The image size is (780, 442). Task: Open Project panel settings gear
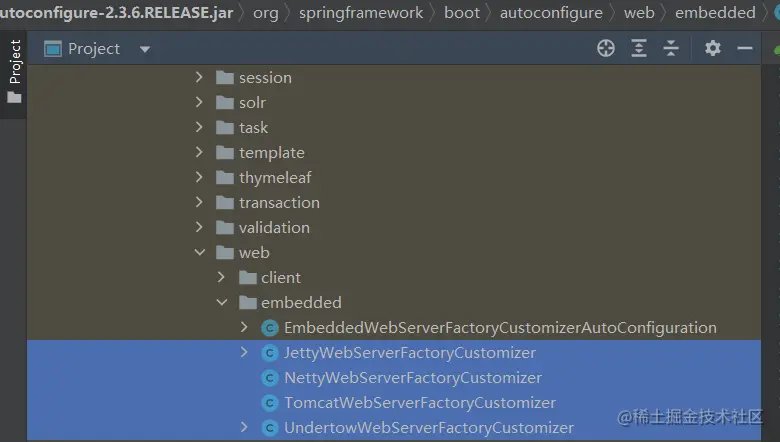(712, 49)
